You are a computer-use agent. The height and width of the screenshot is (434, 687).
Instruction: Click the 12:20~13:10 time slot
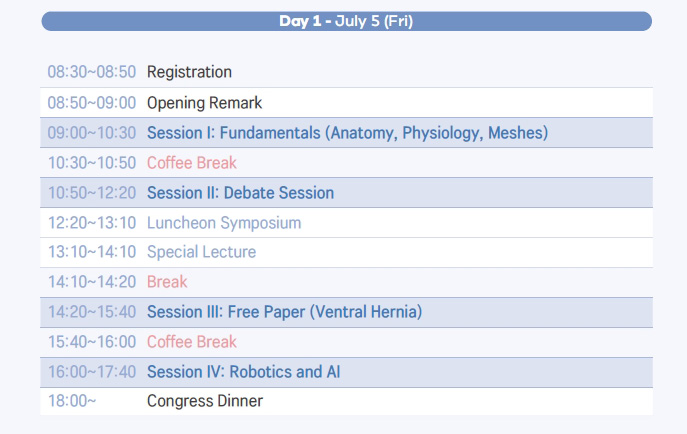point(92,223)
